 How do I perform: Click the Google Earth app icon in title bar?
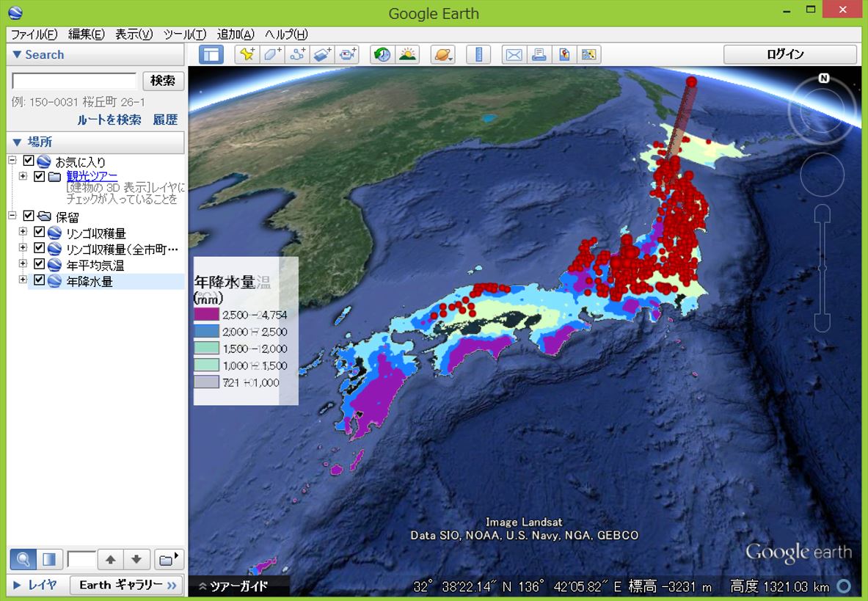(15, 12)
